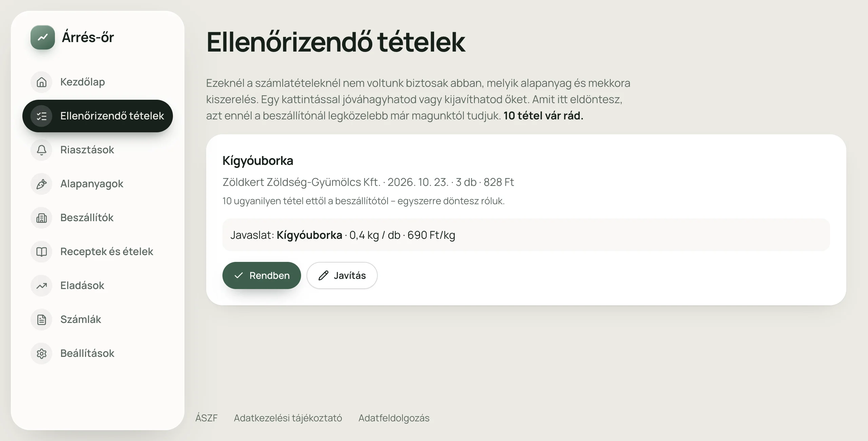Click the Alapanyagok carrot icon
The height and width of the screenshot is (441, 868).
click(41, 184)
